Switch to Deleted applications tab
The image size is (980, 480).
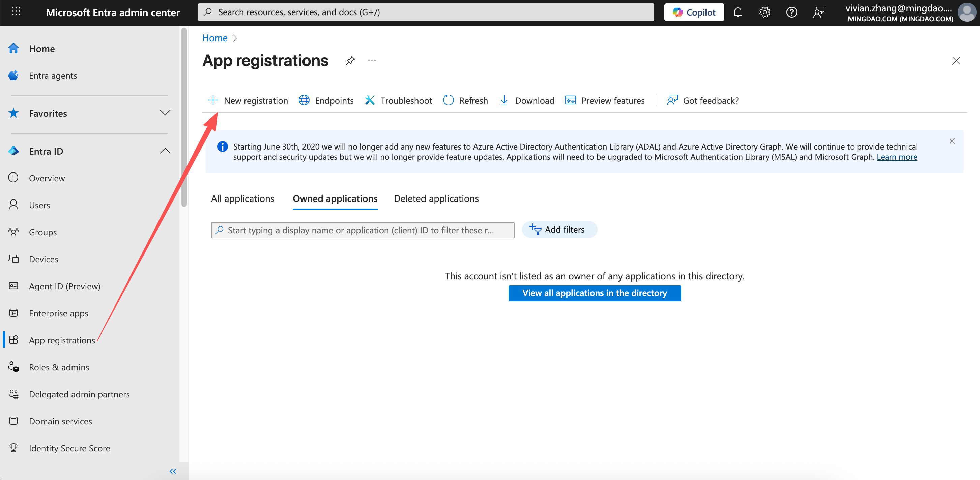tap(436, 199)
